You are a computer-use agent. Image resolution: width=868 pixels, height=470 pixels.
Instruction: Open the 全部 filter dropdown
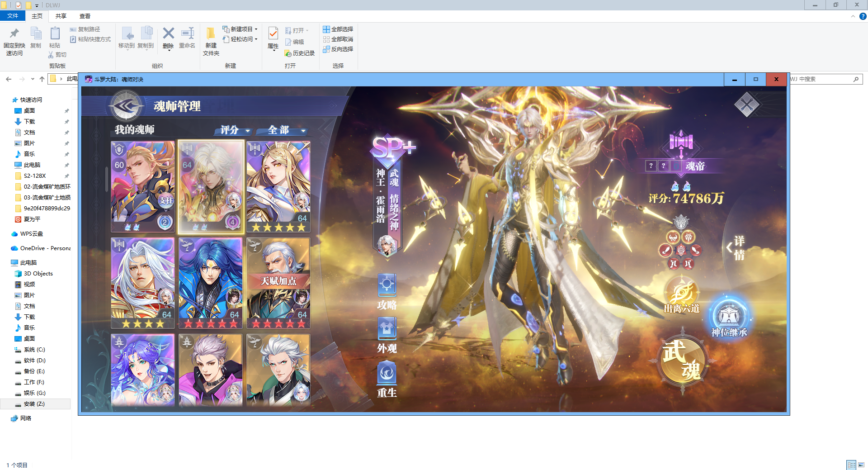pos(283,130)
